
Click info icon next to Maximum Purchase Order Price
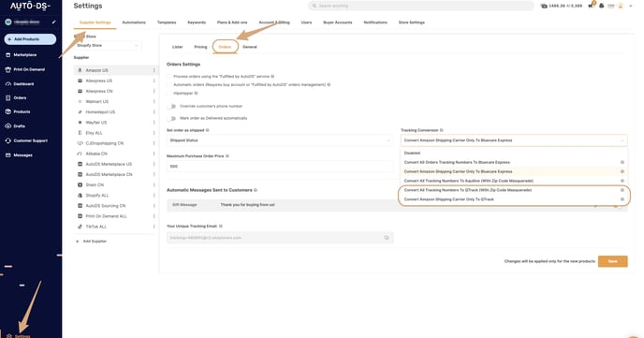coord(227,156)
